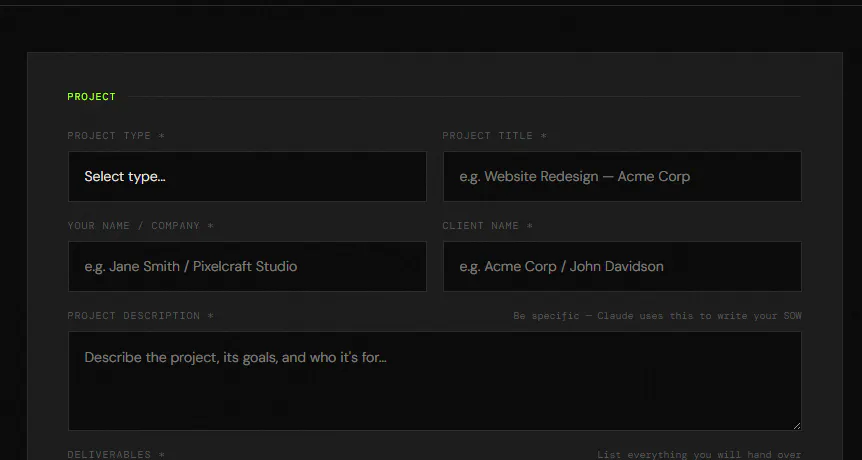
Task: Grab the description textarea resize handle
Action: coord(797,426)
